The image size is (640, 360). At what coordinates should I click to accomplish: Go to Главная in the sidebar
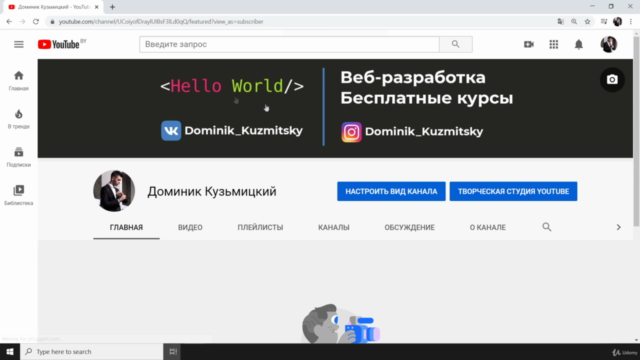click(19, 80)
